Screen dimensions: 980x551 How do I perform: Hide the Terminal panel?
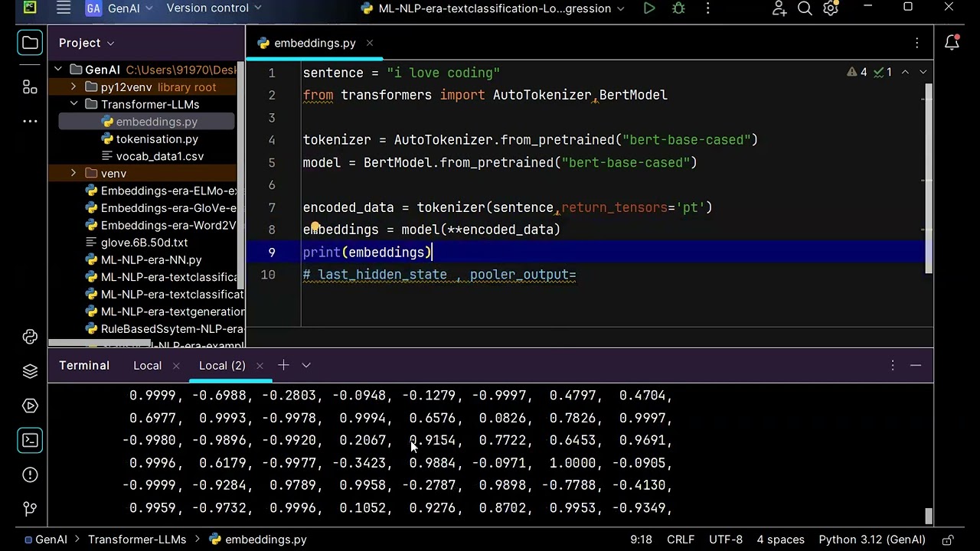click(916, 366)
